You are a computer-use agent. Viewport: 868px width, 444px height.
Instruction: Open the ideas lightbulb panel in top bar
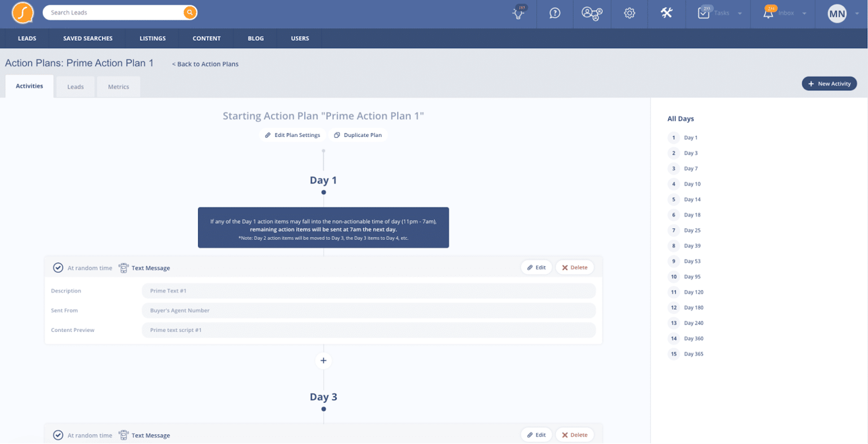pos(517,14)
